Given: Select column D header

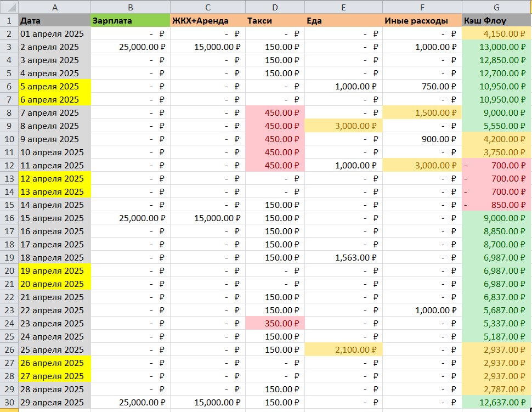Looking at the screenshot, I should (x=275, y=7).
